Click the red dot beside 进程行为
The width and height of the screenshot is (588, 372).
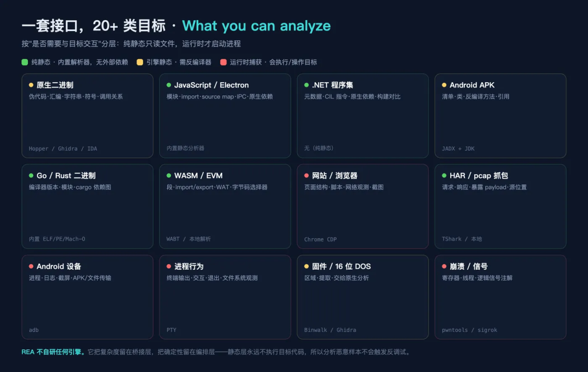coord(169,266)
